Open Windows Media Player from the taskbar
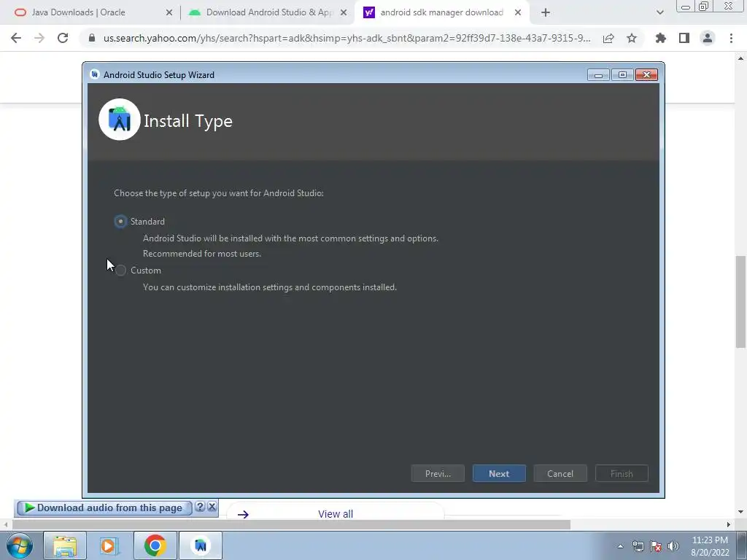Screen dimensions: 747x560 point(109,545)
